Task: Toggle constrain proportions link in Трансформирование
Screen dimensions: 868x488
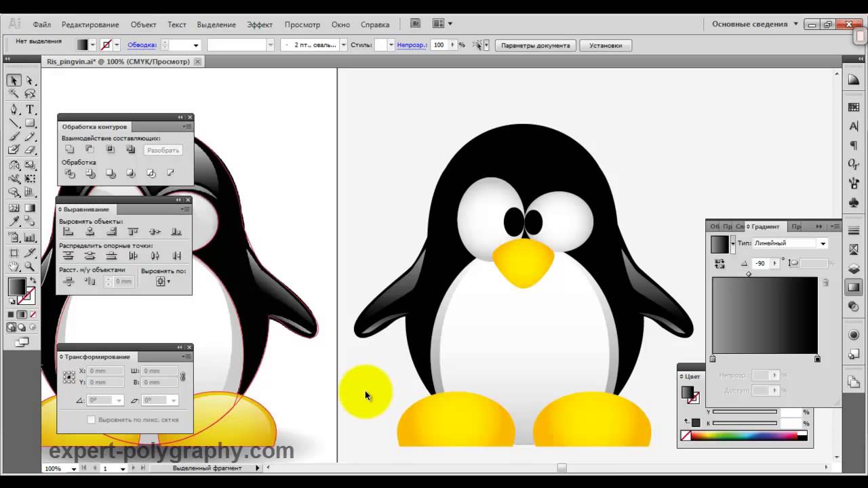Action: (182, 376)
